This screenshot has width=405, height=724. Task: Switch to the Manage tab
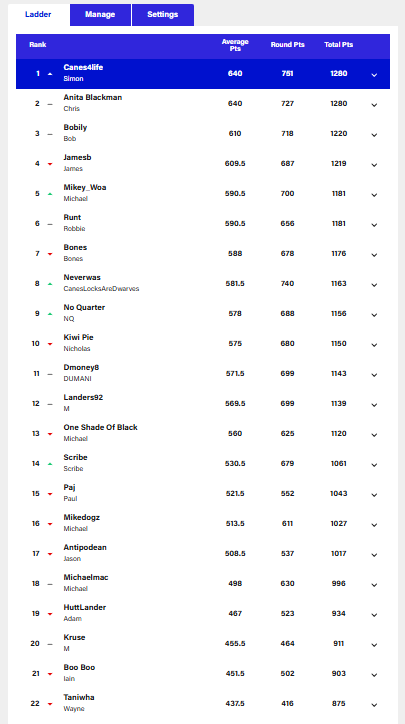click(x=100, y=15)
